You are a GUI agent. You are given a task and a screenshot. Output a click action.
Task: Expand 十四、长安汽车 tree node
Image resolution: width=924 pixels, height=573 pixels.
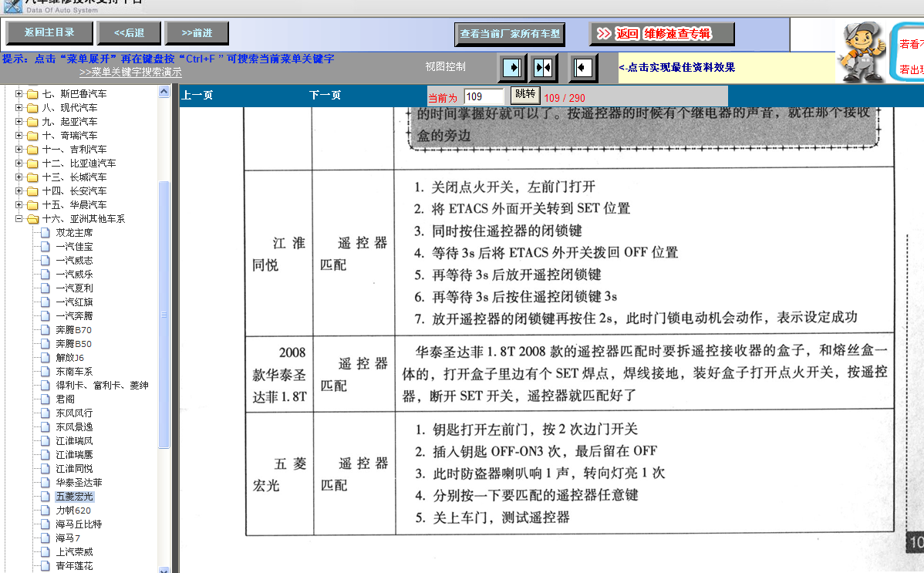19,191
